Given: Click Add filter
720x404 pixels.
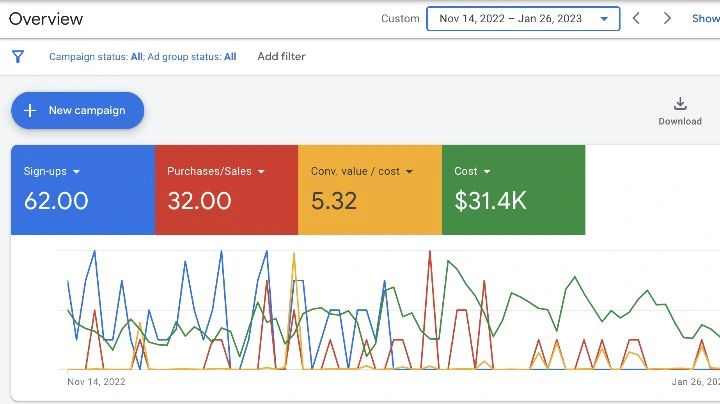Looking at the screenshot, I should point(281,57).
